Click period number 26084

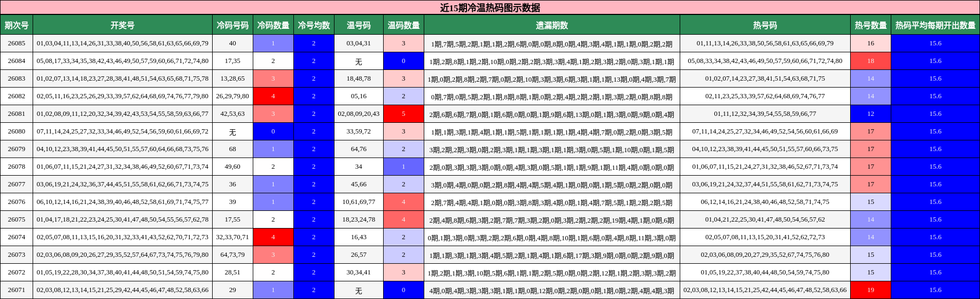click(x=17, y=61)
